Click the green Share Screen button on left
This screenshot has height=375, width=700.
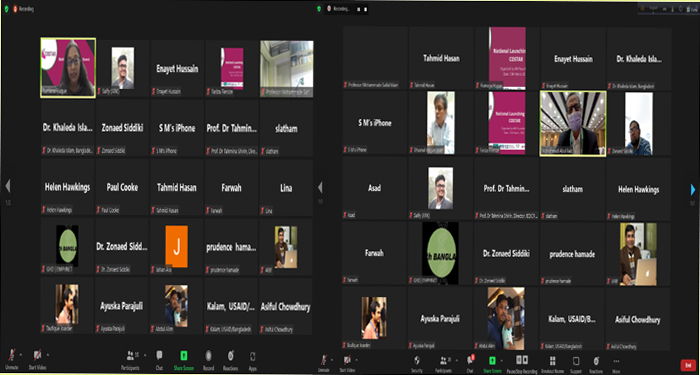click(183, 361)
